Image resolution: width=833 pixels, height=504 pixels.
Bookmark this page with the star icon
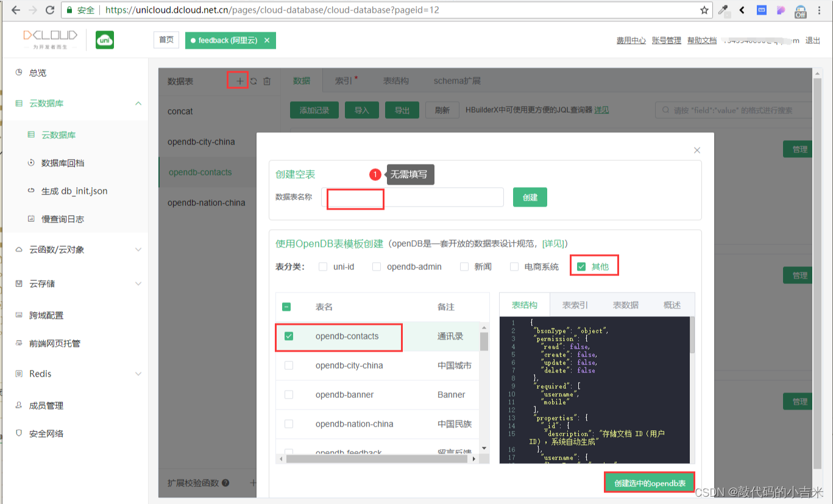[x=704, y=10]
